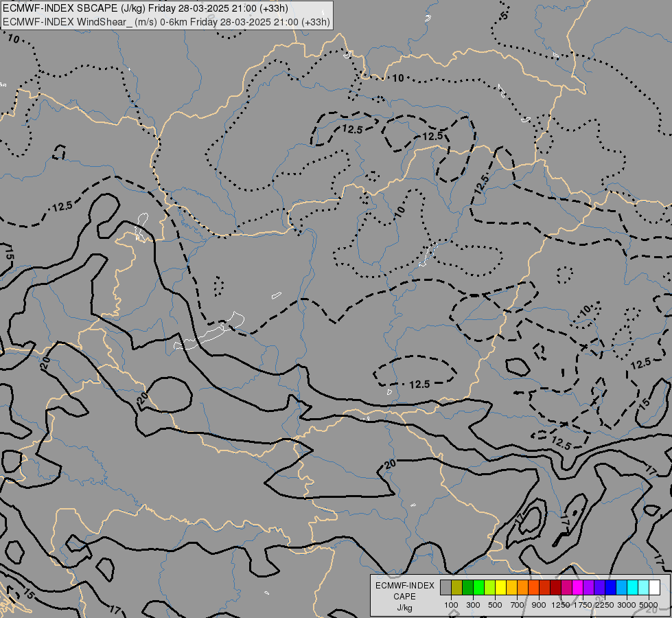
Task: Pick the golden amber swatch before 700
Action: click(x=511, y=588)
